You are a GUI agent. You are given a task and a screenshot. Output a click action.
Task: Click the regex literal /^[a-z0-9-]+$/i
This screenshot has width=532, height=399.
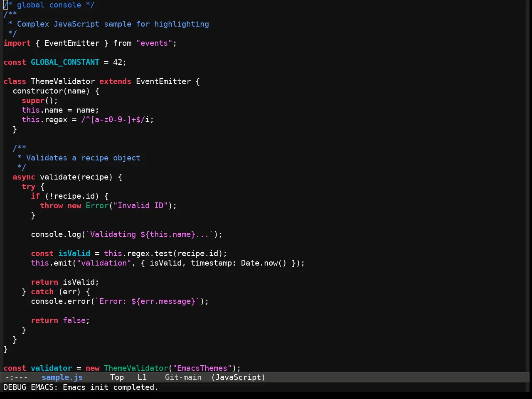[x=115, y=120]
